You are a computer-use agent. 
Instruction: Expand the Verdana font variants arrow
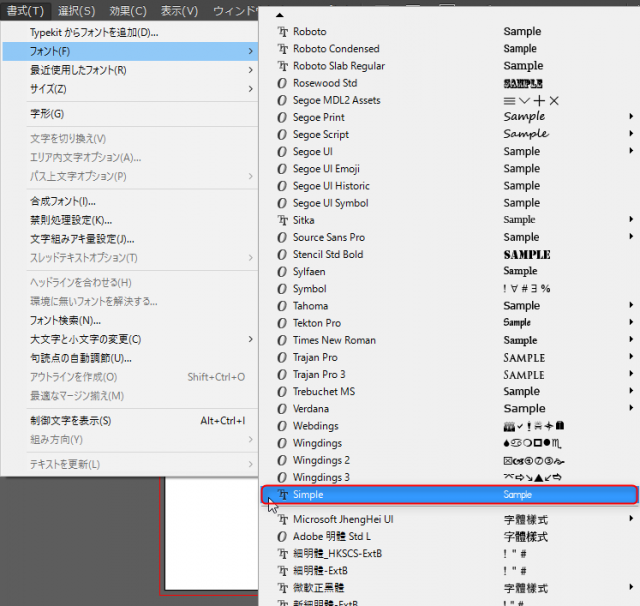pos(631,408)
